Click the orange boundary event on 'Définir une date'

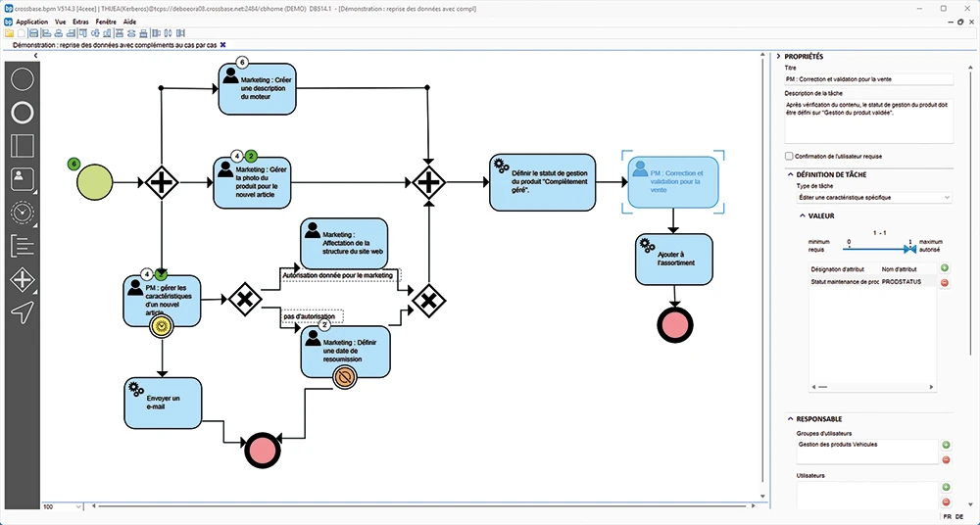(x=344, y=377)
